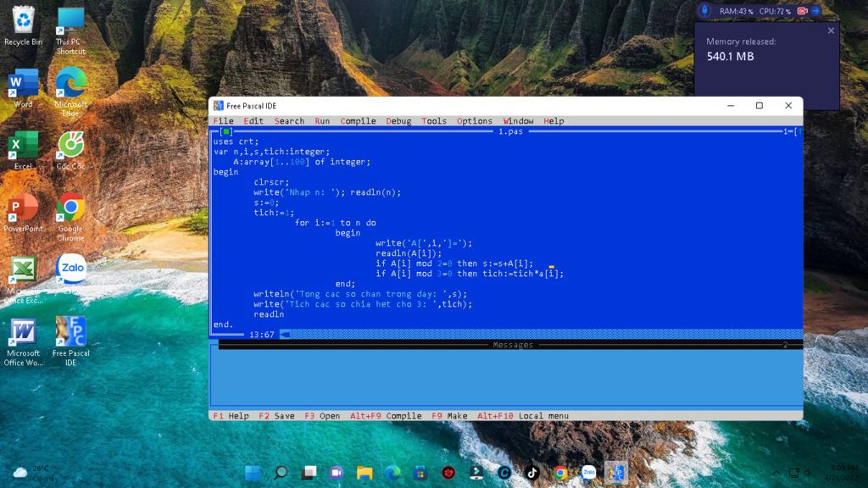868x488 pixels.
Task: Click Alt+F10 Local menu in status bar
Action: [523, 416]
